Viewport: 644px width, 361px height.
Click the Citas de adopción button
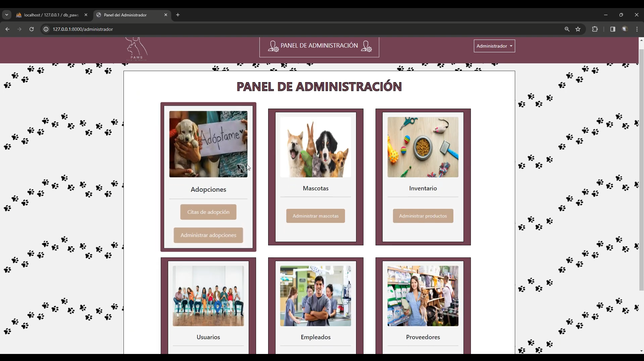(208, 212)
